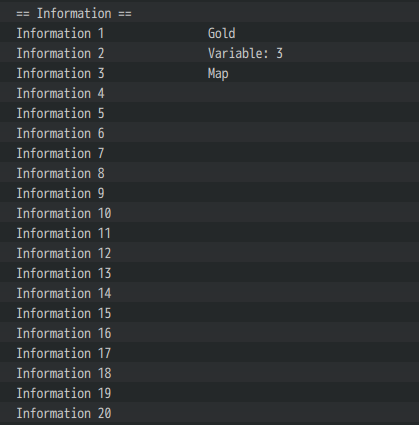Select the 'Information 15' row
Viewport: 419px width, 425px height.
(x=209, y=312)
